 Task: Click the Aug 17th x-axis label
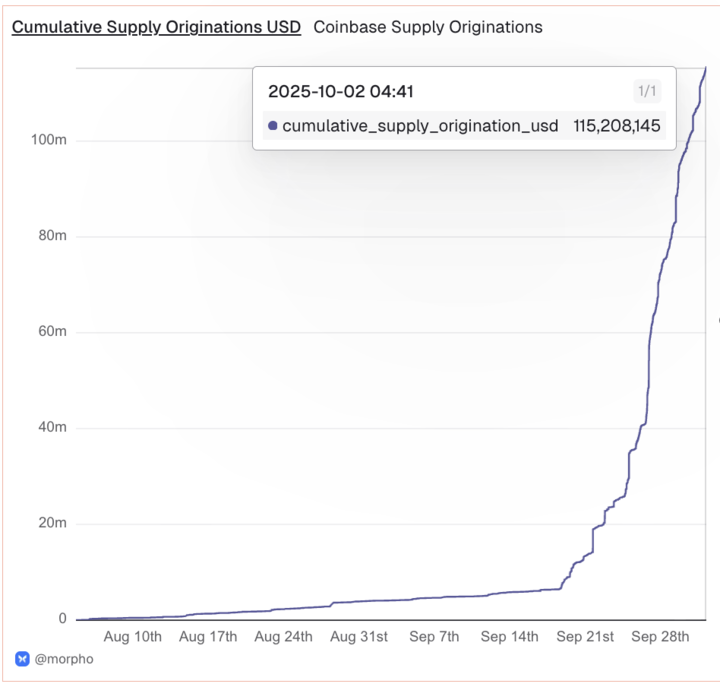[208, 636]
